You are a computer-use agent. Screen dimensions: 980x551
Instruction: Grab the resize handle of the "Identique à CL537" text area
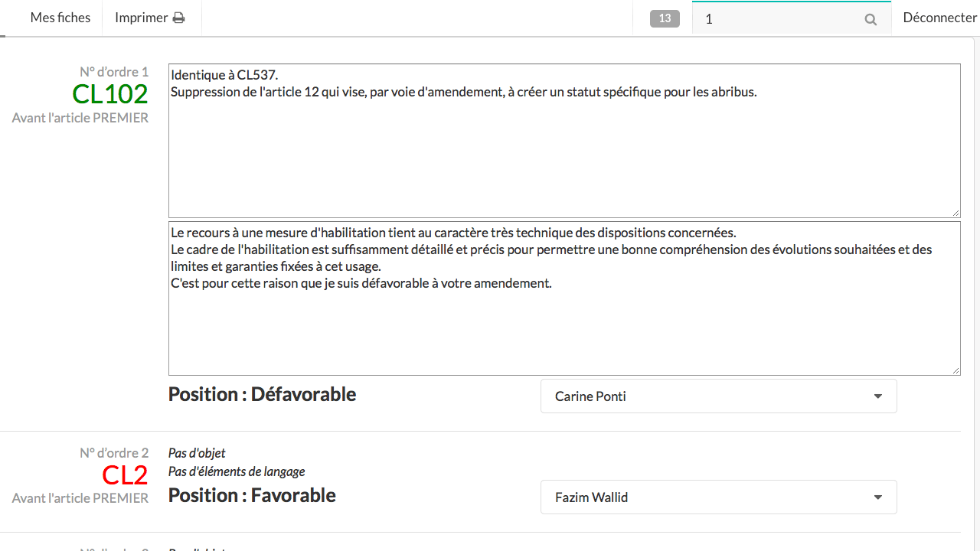[955, 213]
